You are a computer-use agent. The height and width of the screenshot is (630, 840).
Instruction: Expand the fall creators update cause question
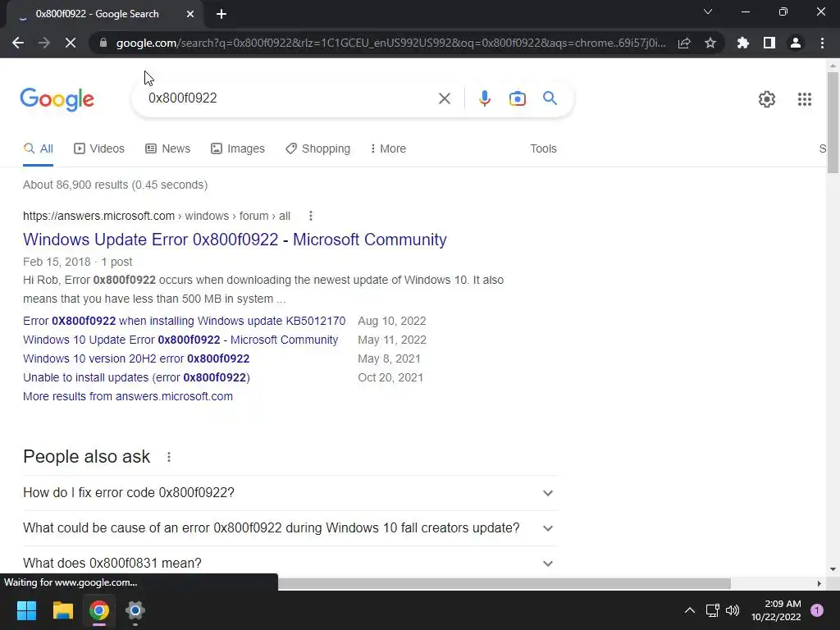[290, 528]
